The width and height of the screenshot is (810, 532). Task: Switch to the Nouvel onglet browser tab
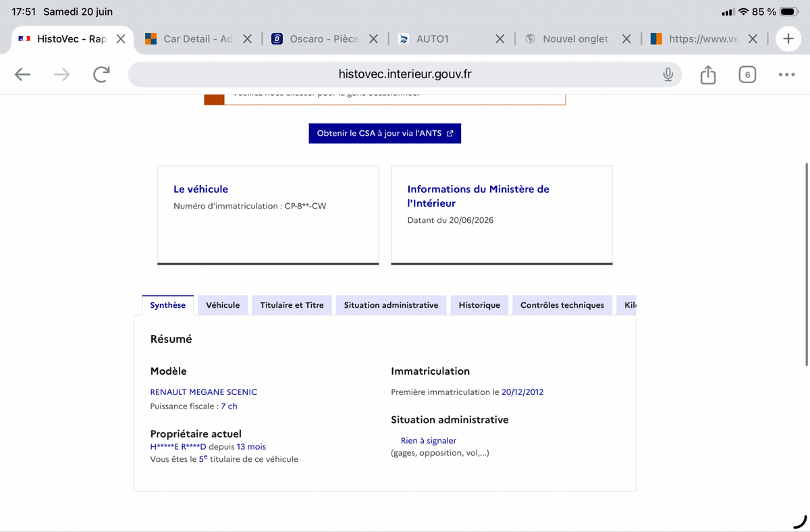575,39
